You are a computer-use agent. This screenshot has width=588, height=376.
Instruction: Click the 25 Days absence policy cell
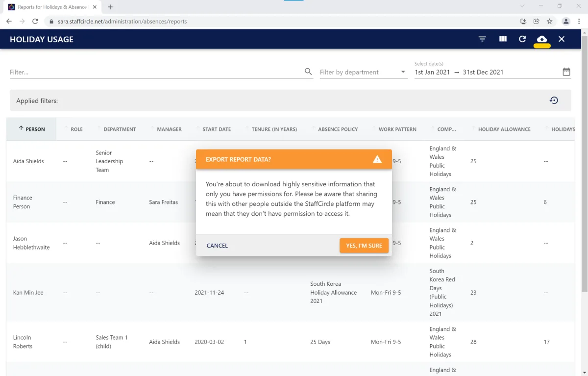point(320,342)
